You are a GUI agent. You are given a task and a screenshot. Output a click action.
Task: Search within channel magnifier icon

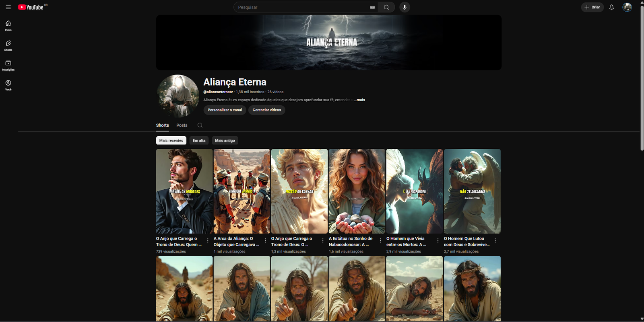click(200, 125)
